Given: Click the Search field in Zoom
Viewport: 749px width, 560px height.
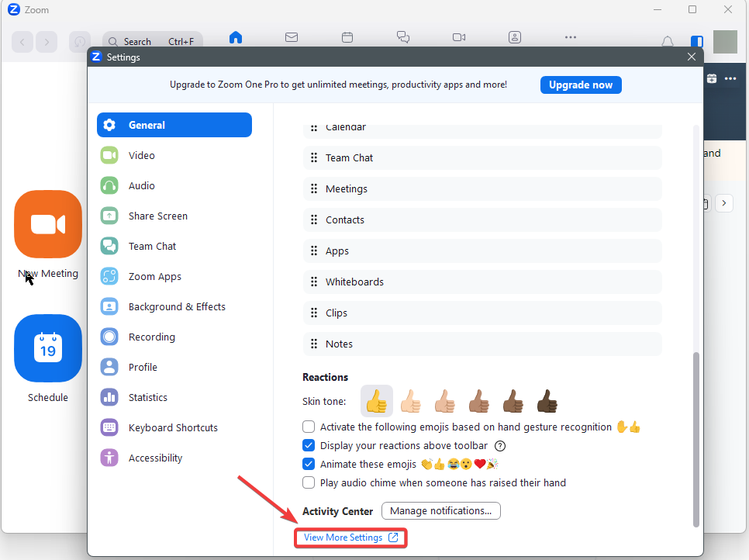Looking at the screenshot, I should (x=153, y=40).
